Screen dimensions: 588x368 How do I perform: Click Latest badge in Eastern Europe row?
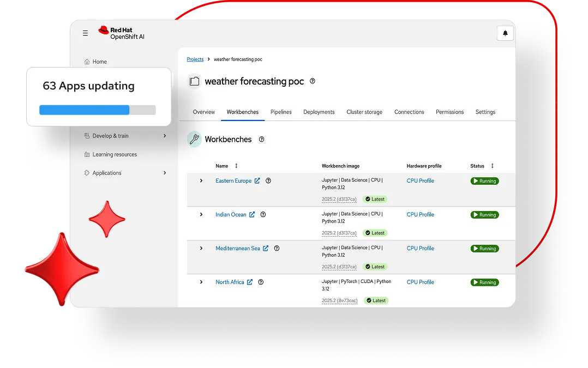click(x=375, y=200)
